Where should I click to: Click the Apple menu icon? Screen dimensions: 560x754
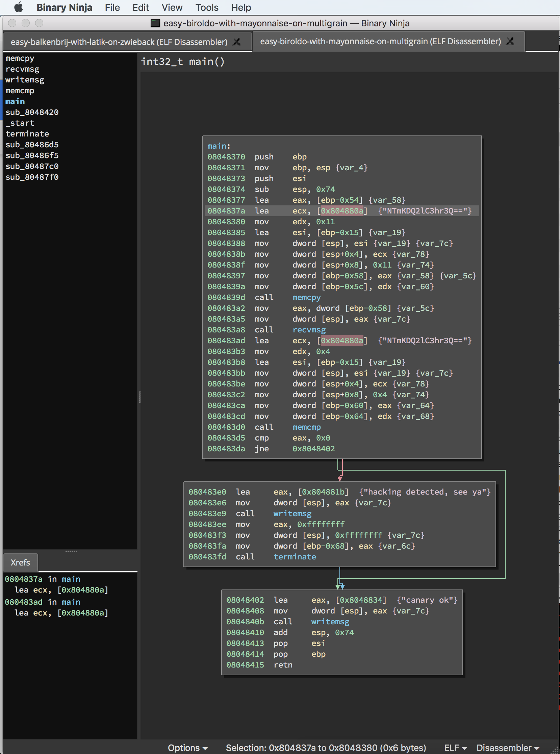(x=19, y=7)
